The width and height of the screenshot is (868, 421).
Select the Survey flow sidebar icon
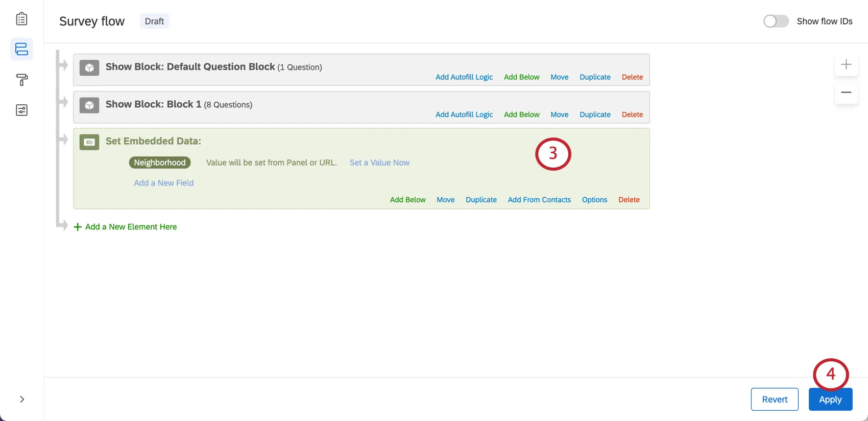coord(21,49)
